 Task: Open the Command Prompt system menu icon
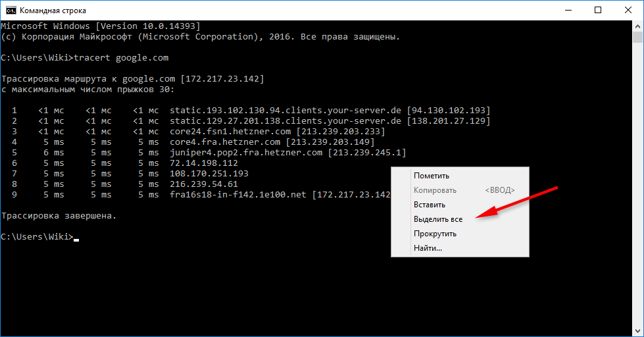point(10,11)
